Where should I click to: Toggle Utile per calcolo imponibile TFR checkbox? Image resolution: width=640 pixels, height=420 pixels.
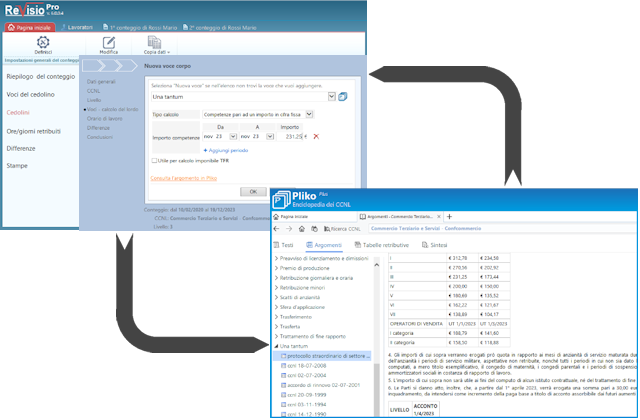[x=154, y=161]
